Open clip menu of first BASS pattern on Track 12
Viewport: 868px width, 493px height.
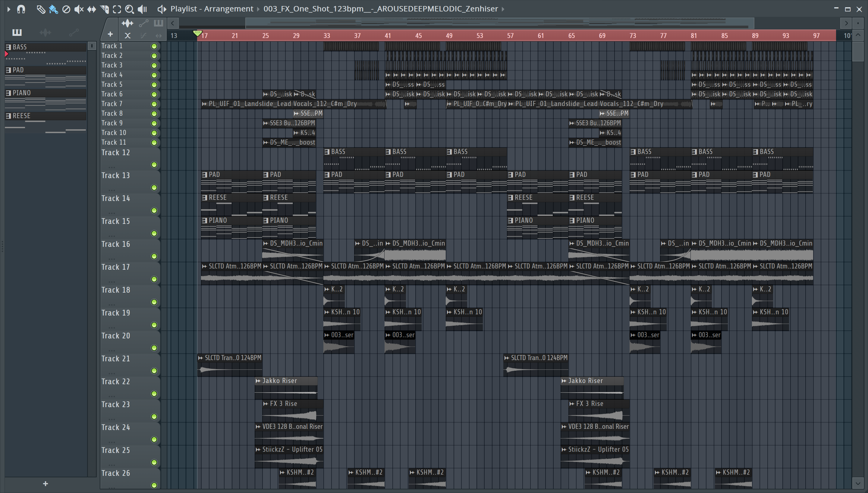[327, 152]
